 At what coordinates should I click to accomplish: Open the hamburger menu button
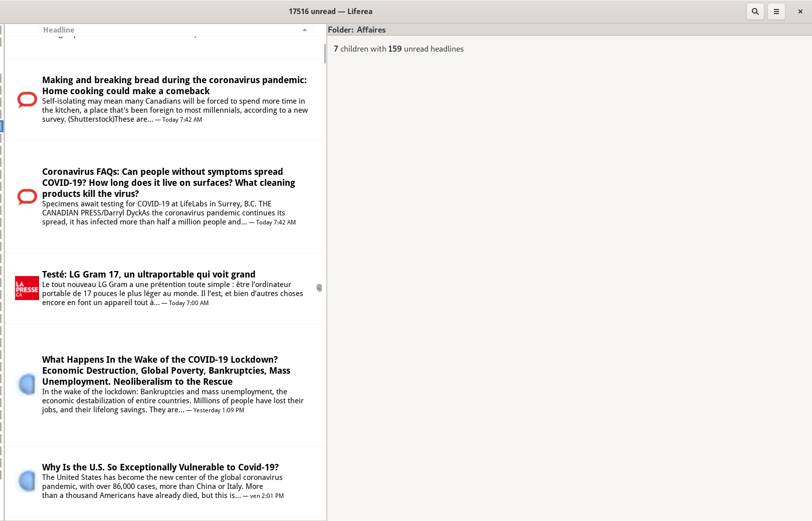click(776, 12)
